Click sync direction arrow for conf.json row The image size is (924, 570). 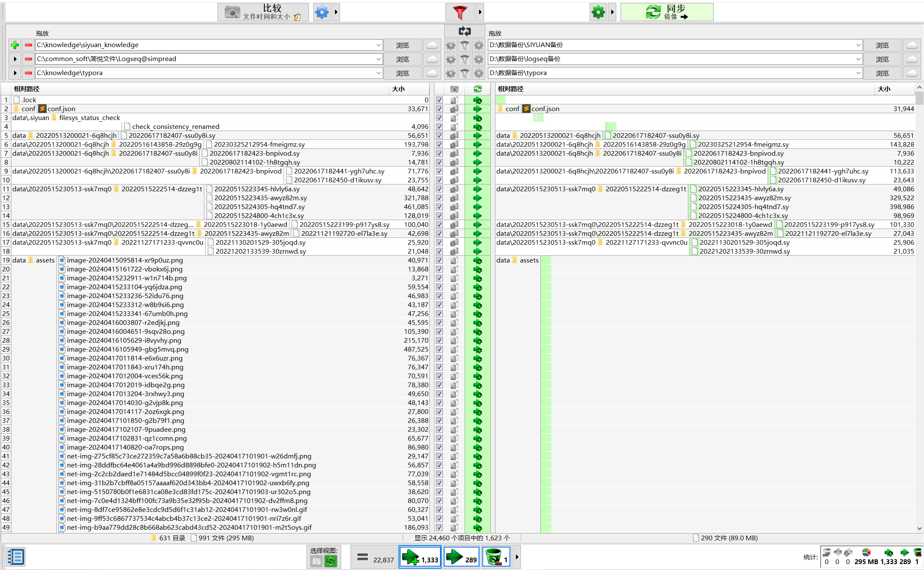pyautogui.click(x=477, y=109)
